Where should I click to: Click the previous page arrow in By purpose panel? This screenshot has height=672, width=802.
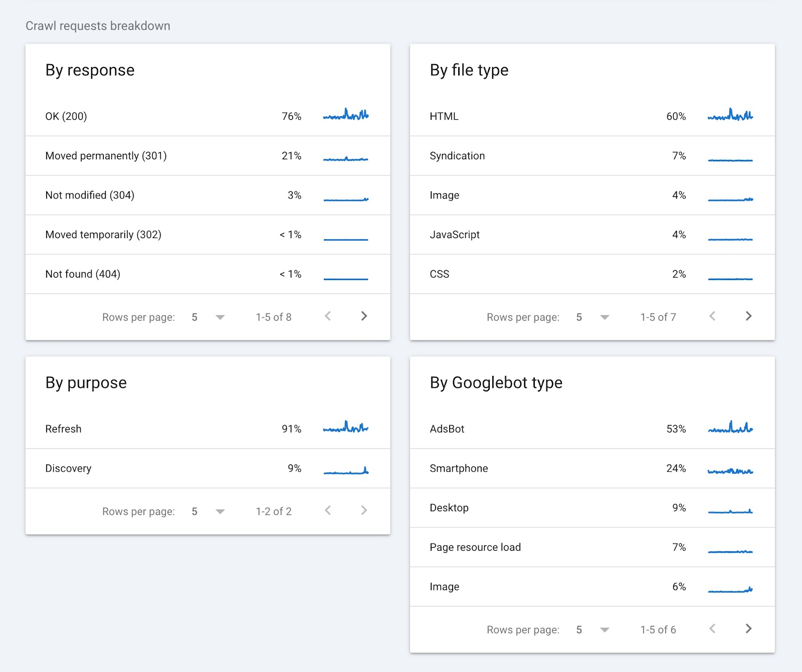(x=328, y=511)
